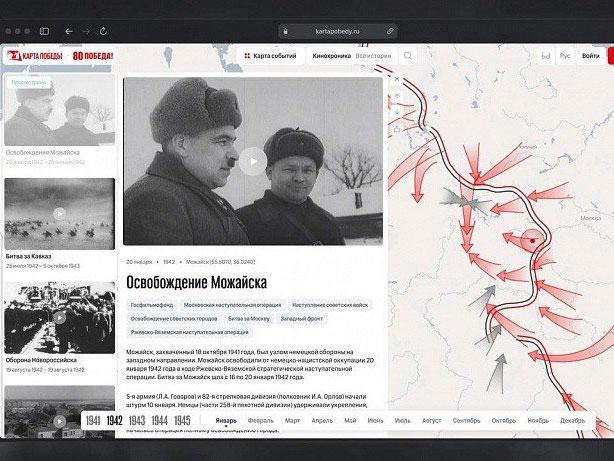Select Август on month timeline
The width and height of the screenshot is (614, 461).
pos(432,421)
